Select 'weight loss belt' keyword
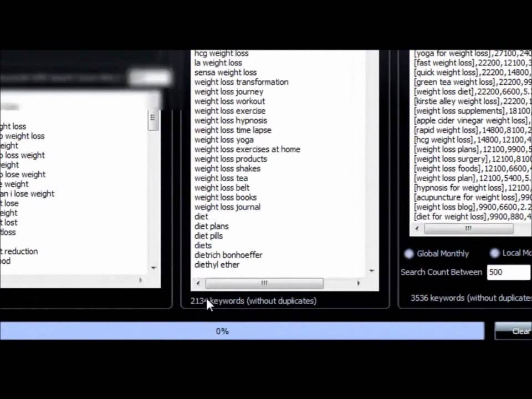The height and width of the screenshot is (399, 532). 222,188
